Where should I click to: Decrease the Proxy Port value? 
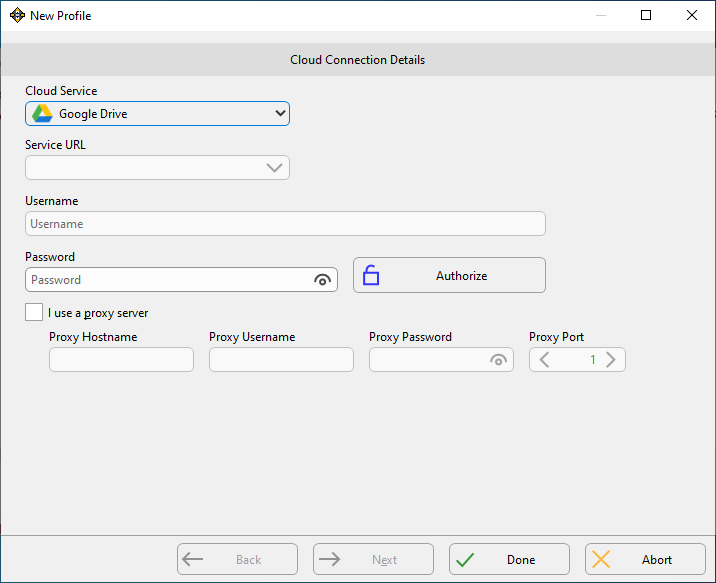(x=544, y=360)
